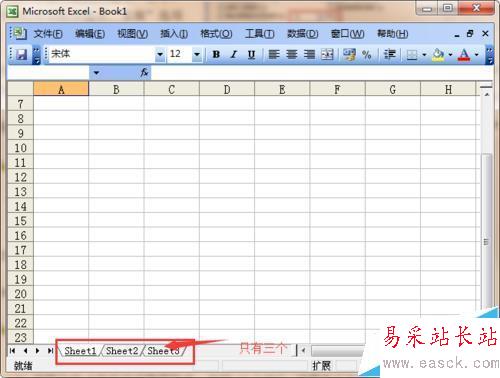Open Font Color dropdown arrow
This screenshot has height=378, width=500.
click(477, 54)
